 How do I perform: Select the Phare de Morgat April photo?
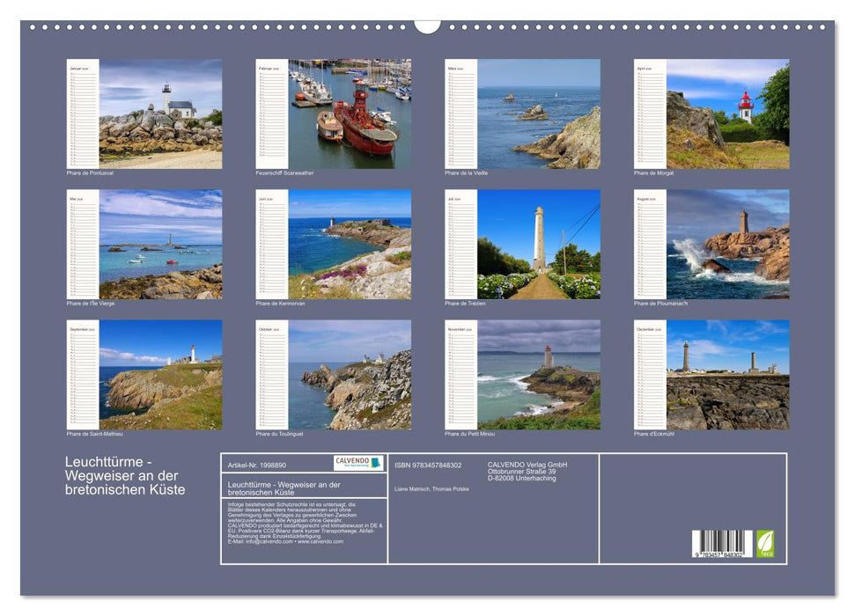[x=727, y=114]
